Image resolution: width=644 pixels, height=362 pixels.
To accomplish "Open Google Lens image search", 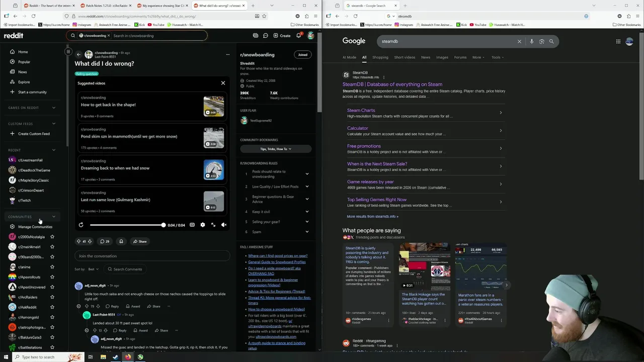I will coord(541,41).
